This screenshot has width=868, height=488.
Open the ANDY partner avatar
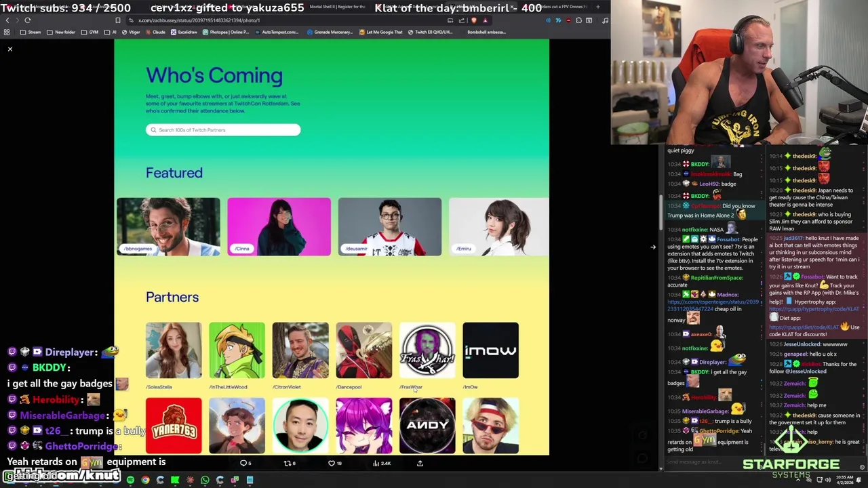(427, 426)
